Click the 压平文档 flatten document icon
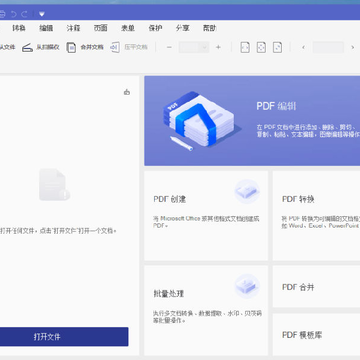Screen dimensions: 360x360 click(x=115, y=48)
